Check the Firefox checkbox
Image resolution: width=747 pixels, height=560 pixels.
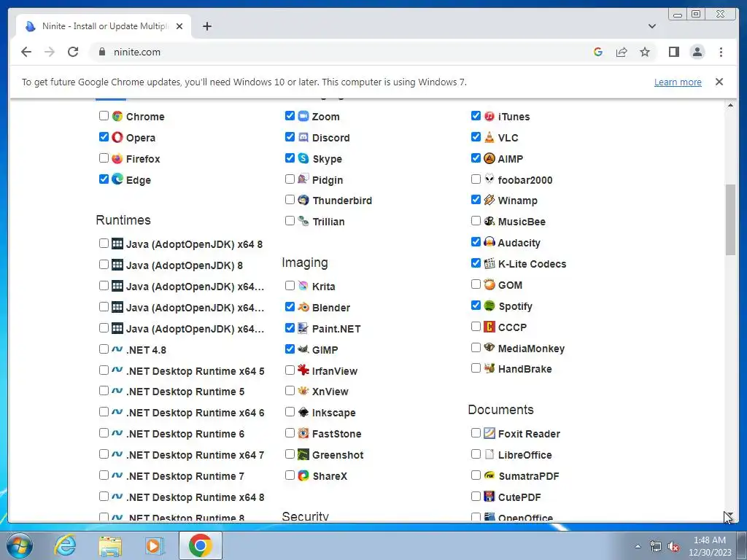point(104,157)
